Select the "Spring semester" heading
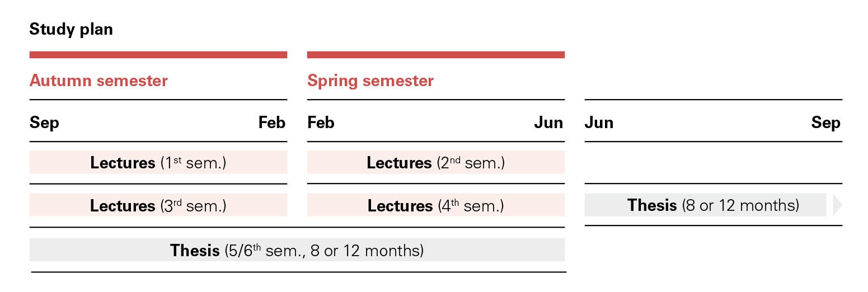This screenshot has height=292, width=868. (x=370, y=81)
